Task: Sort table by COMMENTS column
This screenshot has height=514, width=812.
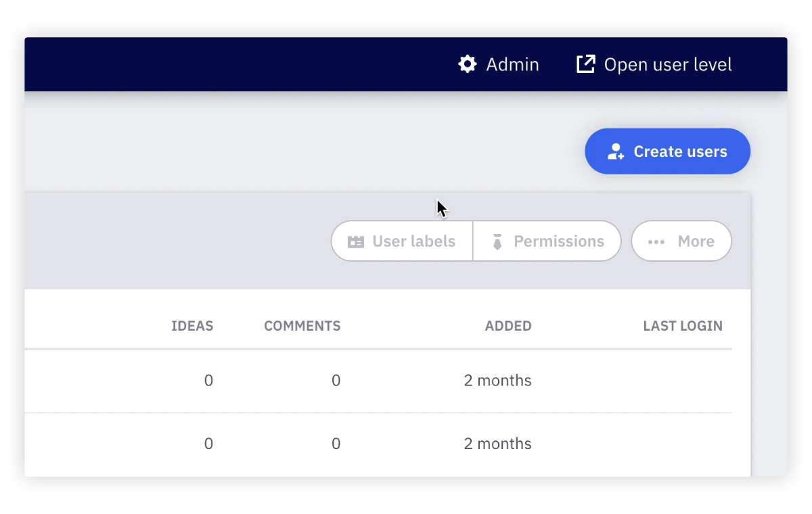Action: pyautogui.click(x=302, y=326)
